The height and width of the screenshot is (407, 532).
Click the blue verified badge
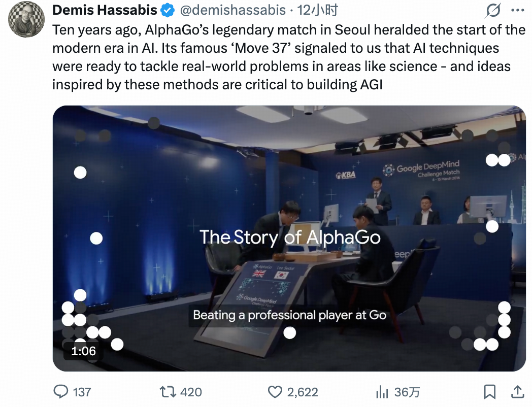point(168,10)
